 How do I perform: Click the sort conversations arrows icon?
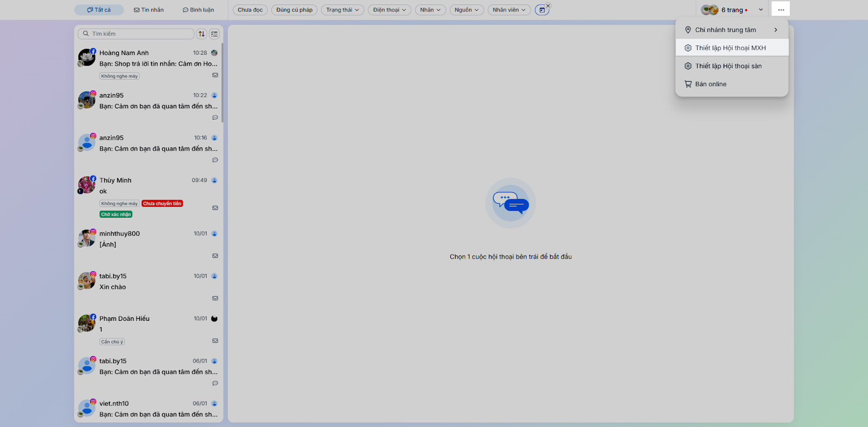(202, 34)
